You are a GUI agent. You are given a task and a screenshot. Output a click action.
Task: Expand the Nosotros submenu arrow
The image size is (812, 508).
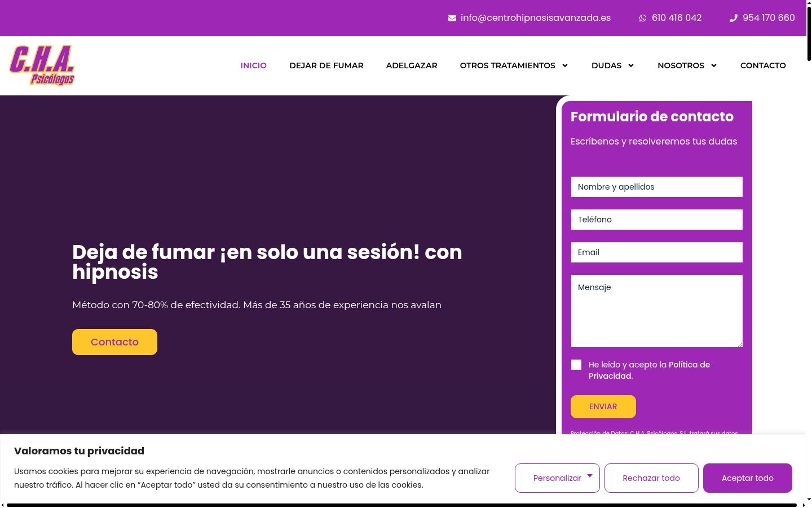[714, 65]
